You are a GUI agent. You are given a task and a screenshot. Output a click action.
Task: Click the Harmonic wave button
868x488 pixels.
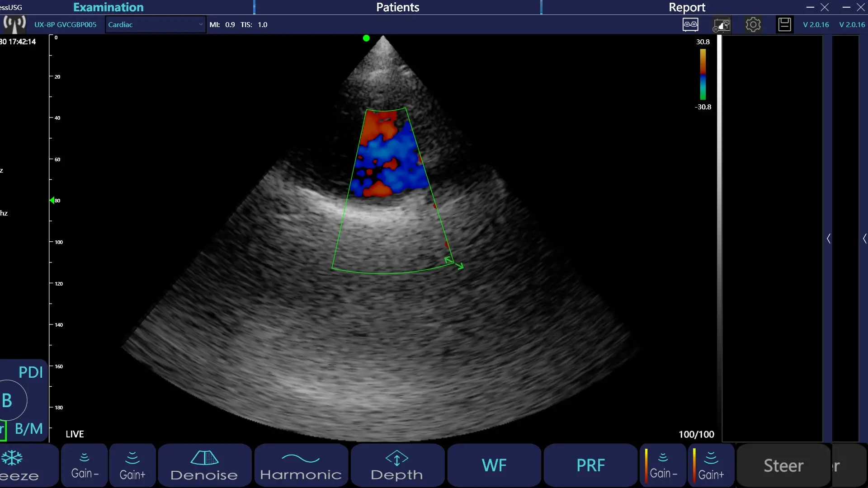coord(301,465)
